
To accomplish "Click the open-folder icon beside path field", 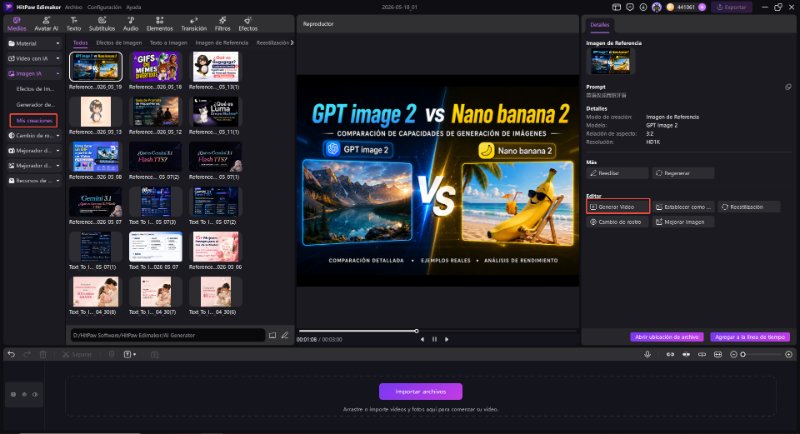I will coord(272,335).
